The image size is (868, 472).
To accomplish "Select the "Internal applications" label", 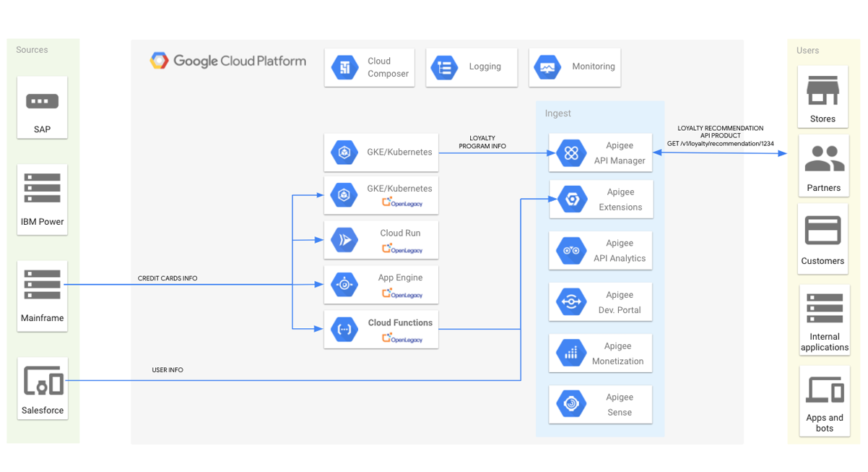I will (x=825, y=342).
